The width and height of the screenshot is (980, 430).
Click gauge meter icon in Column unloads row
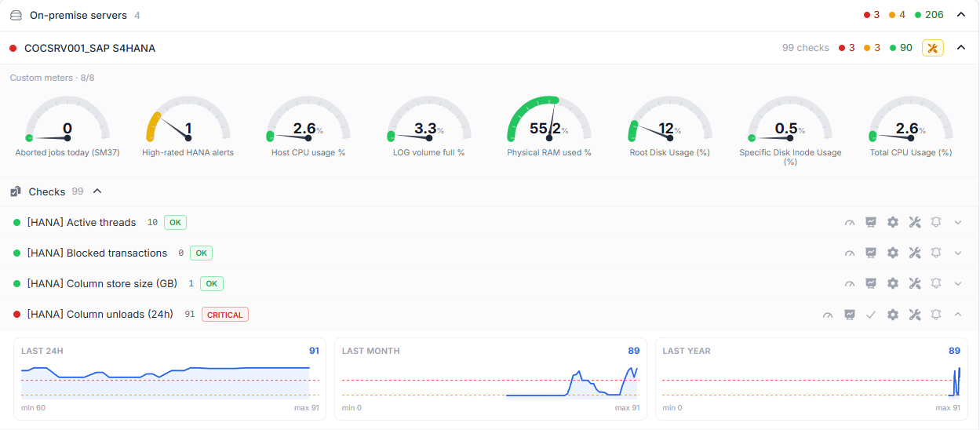pos(828,315)
